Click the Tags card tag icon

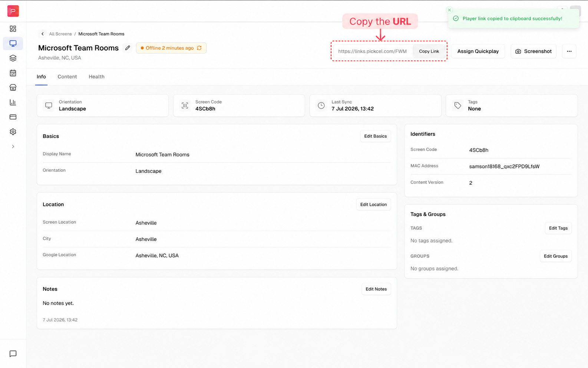[x=458, y=105]
